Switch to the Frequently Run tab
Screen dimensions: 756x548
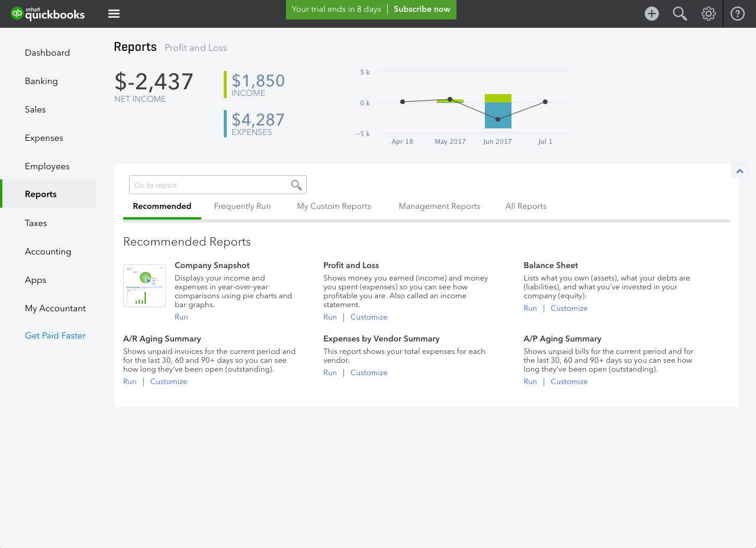242,207
